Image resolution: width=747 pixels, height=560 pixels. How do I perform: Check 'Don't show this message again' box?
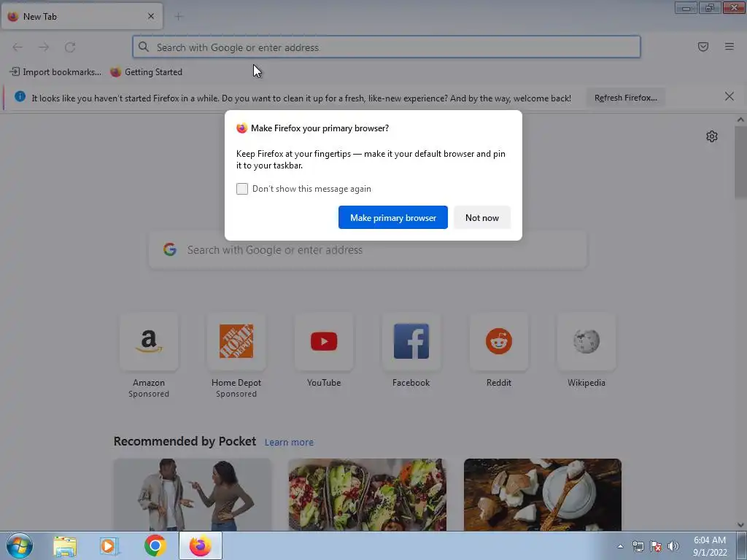click(x=242, y=189)
